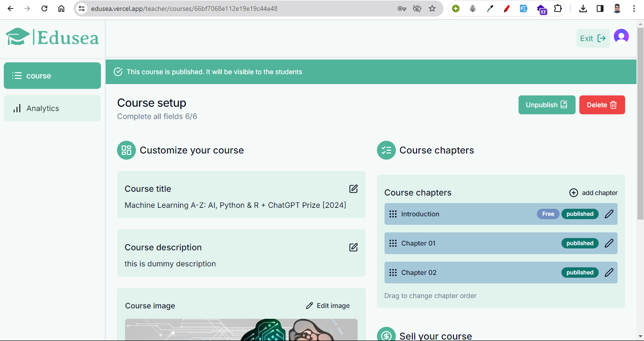The height and width of the screenshot is (341, 644).
Task: Bookmark this page with star icon
Action: pyautogui.click(x=432, y=9)
